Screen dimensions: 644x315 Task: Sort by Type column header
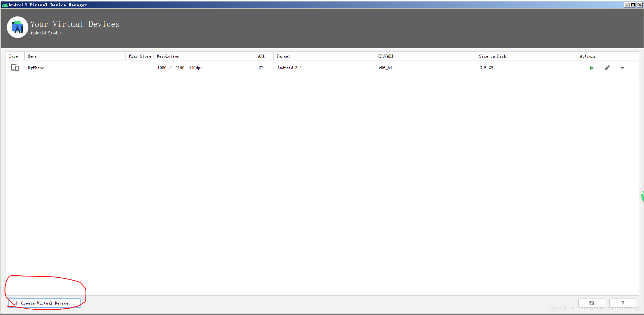(x=15, y=56)
